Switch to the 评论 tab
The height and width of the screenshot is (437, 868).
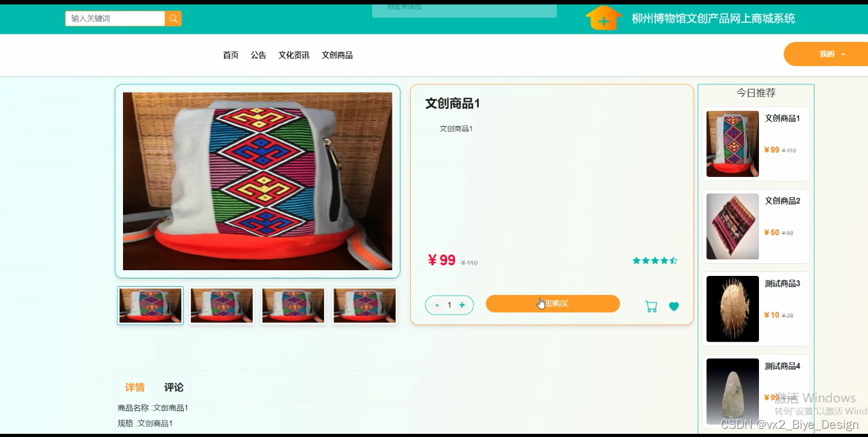click(x=174, y=388)
